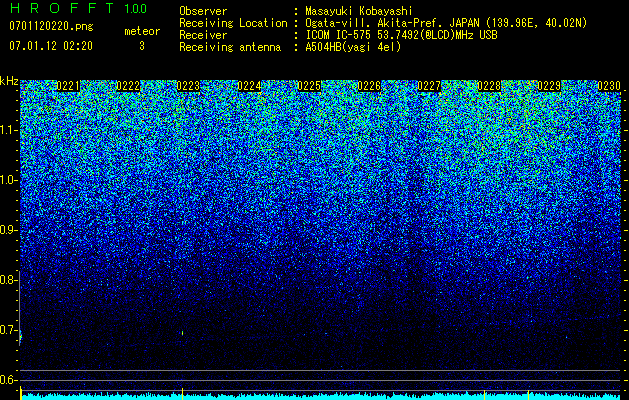Click the yellow meteor echo near 0223

(x=183, y=333)
